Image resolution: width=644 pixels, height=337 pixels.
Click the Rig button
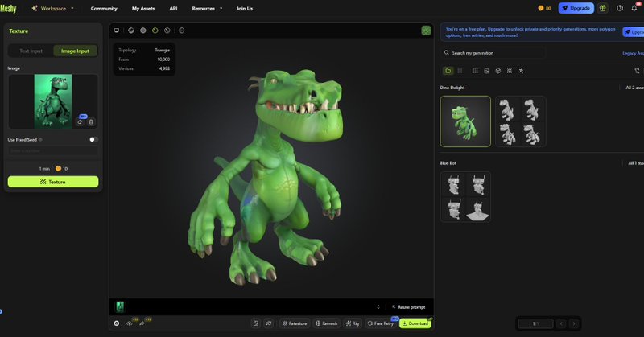353,323
